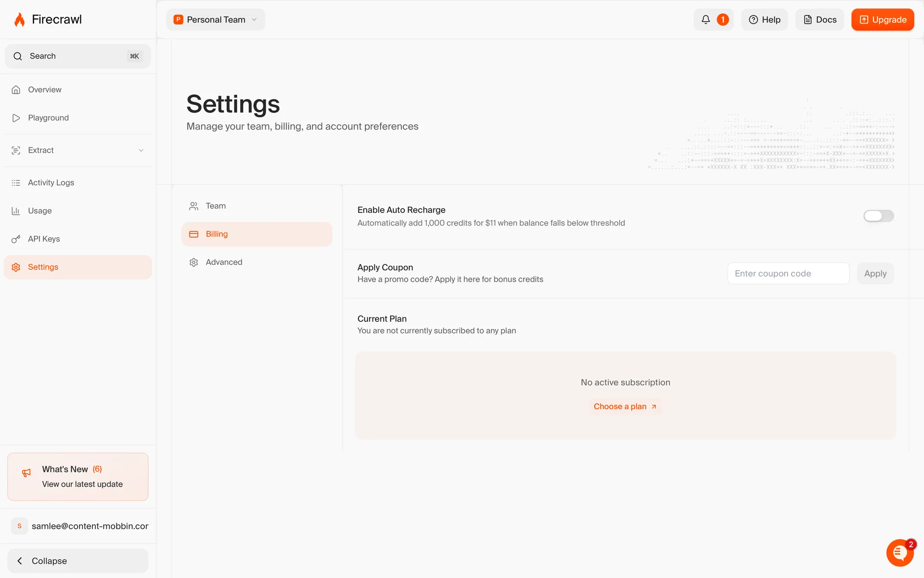
Task: Click the Overview home icon
Action: coord(16,90)
